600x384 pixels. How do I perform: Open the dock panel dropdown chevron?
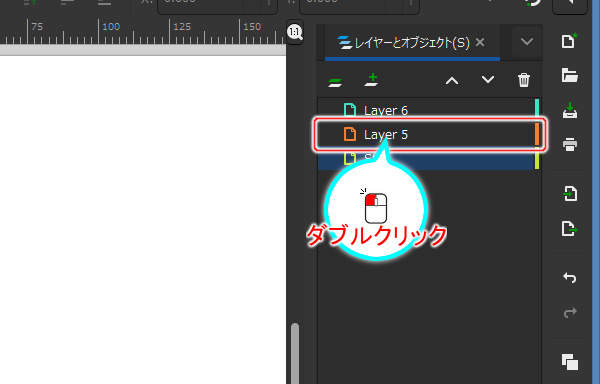[527, 41]
